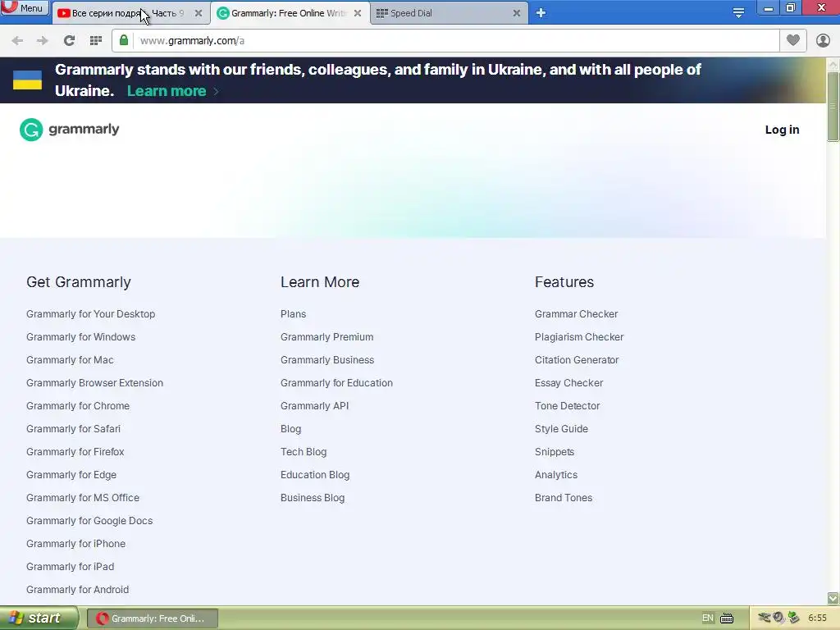Open Citation Generator link
Viewport: 840px width, 630px height.
coord(577,360)
